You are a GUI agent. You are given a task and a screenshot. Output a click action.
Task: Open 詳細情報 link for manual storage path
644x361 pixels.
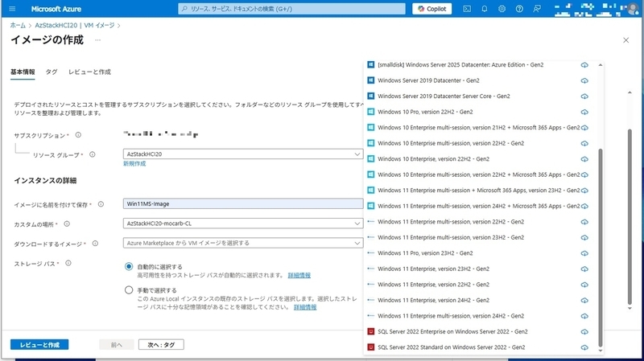[305, 307]
